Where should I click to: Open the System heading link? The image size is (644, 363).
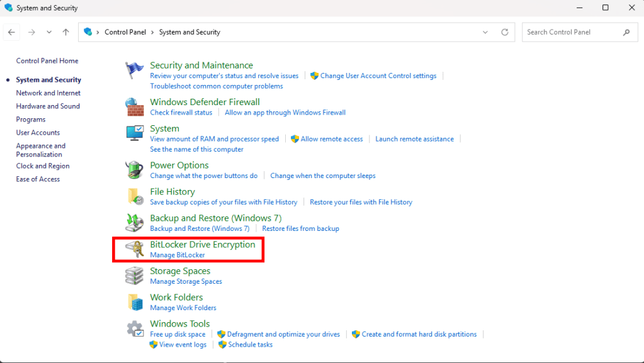tap(164, 128)
